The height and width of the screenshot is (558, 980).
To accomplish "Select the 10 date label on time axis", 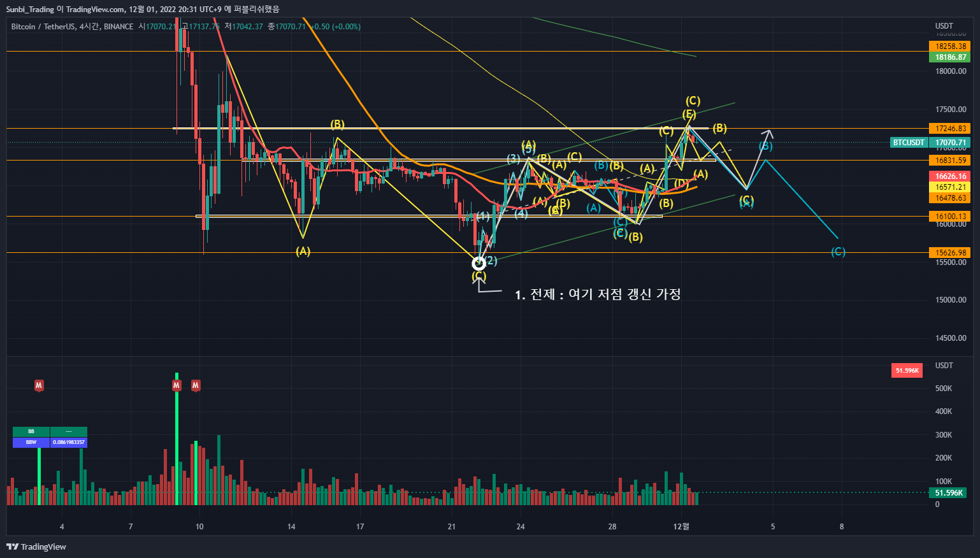I will (x=199, y=527).
